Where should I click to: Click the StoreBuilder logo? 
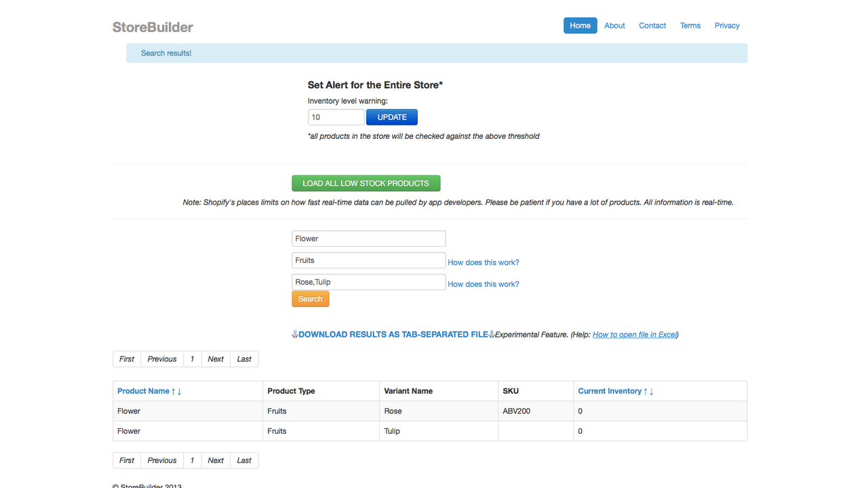pos(152,27)
